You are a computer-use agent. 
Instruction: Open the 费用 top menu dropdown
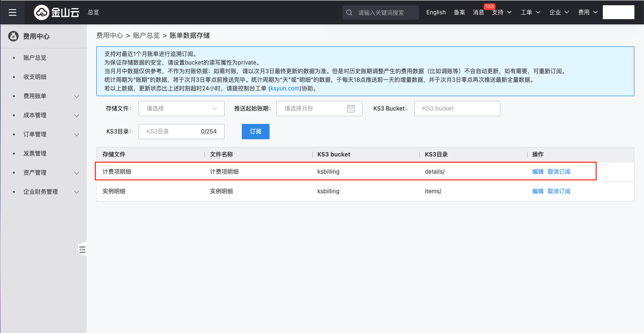[588, 12]
